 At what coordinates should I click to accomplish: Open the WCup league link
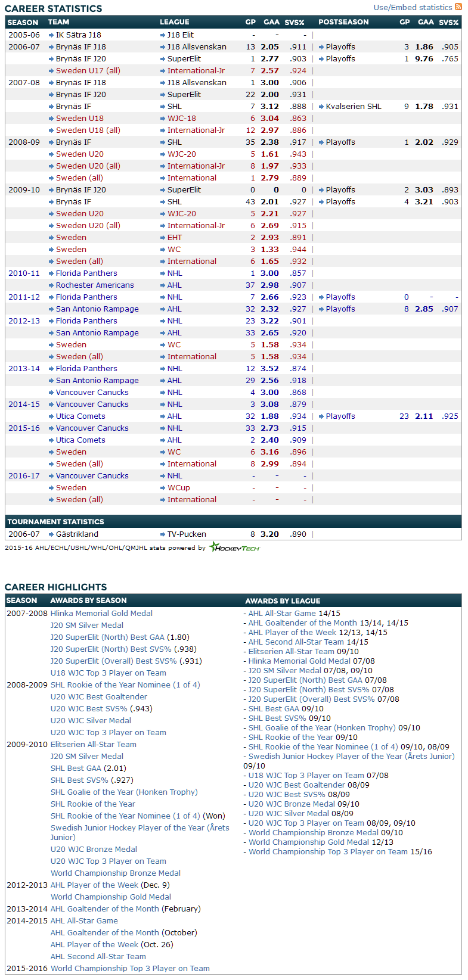178,488
